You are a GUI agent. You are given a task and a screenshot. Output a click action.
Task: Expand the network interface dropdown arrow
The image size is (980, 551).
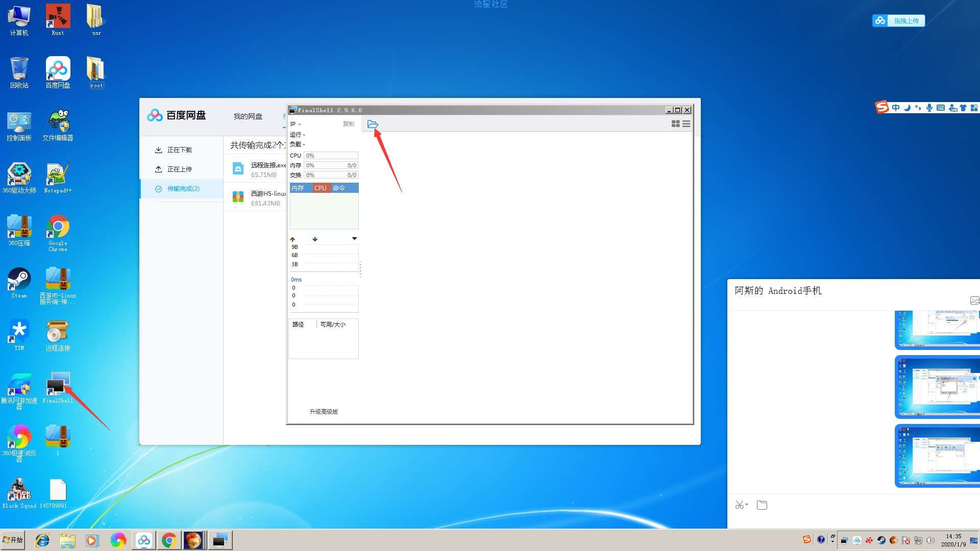point(354,239)
